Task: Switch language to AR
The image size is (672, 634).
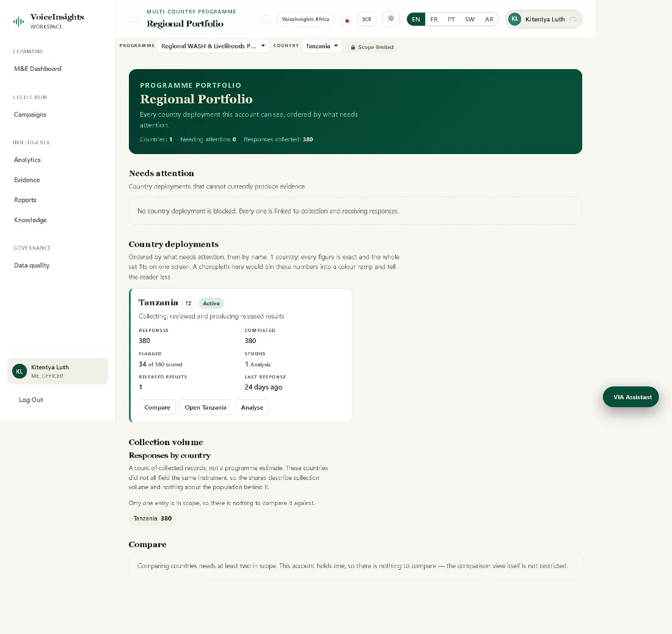Action: coord(489,20)
